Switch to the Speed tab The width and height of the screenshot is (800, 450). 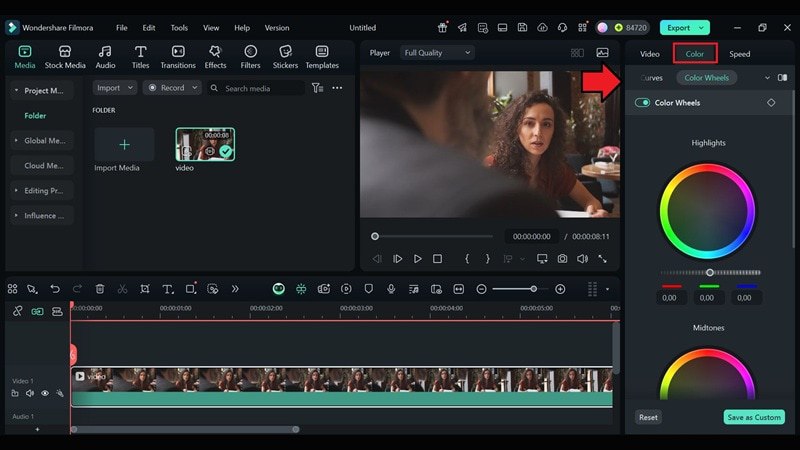739,54
